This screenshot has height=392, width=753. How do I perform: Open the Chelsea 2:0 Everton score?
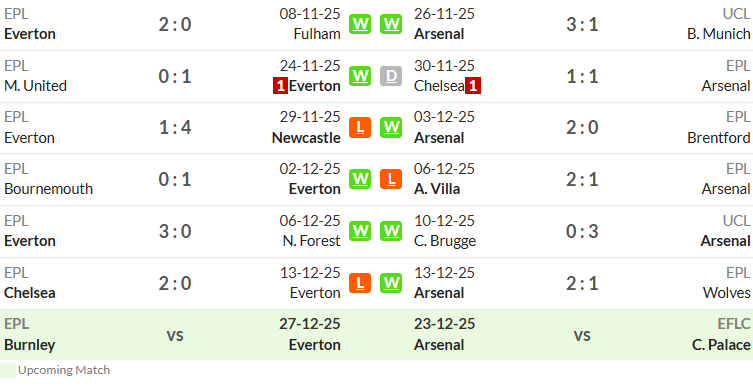175,283
